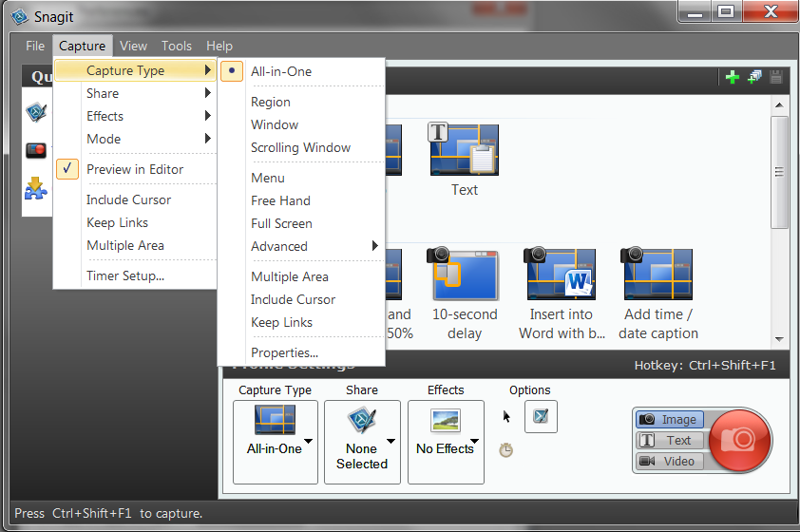Screen dimensions: 800x532
Task: Expand the Mode submenu
Action: pos(135,139)
